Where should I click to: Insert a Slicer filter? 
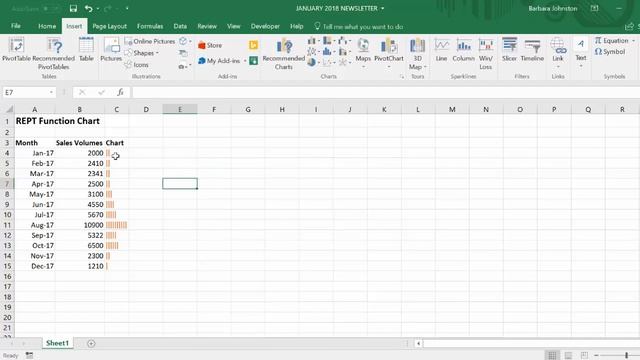[x=509, y=50]
